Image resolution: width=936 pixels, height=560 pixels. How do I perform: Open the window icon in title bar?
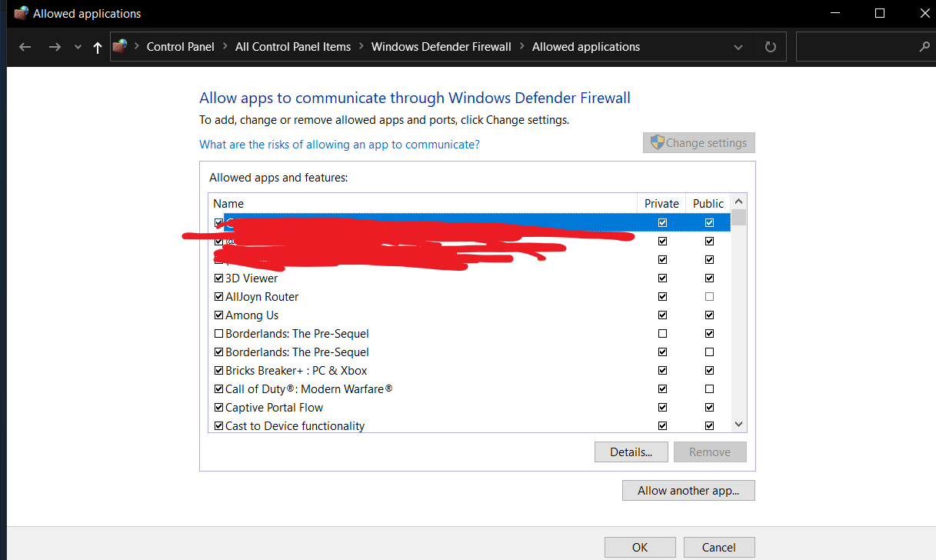click(21, 13)
